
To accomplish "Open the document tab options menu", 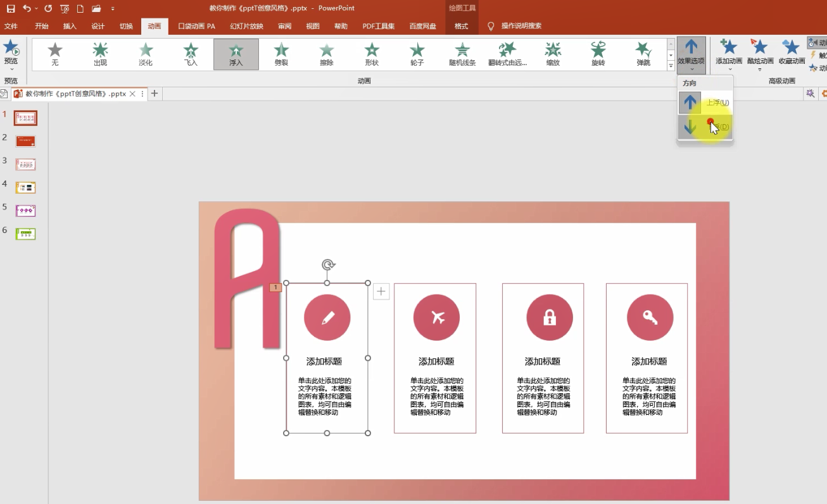I will click(x=142, y=94).
